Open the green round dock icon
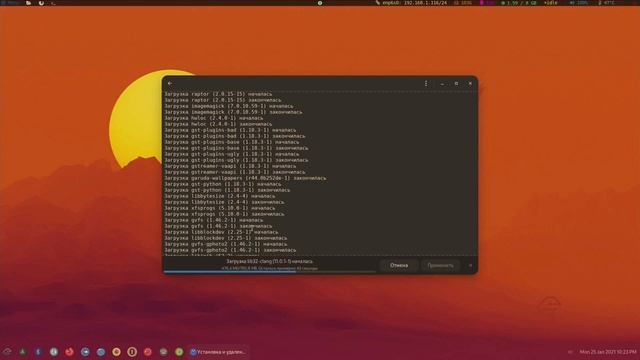This screenshot has width=640, height=360. [179, 351]
